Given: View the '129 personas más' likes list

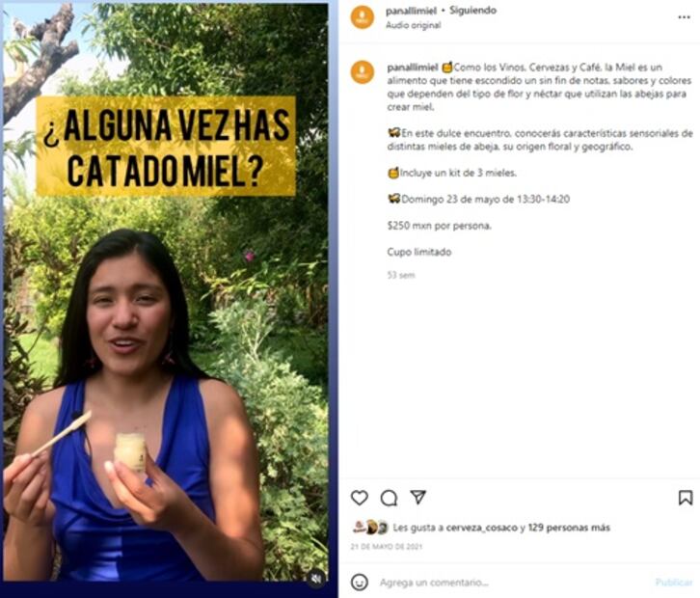Looking at the screenshot, I should tap(569, 528).
